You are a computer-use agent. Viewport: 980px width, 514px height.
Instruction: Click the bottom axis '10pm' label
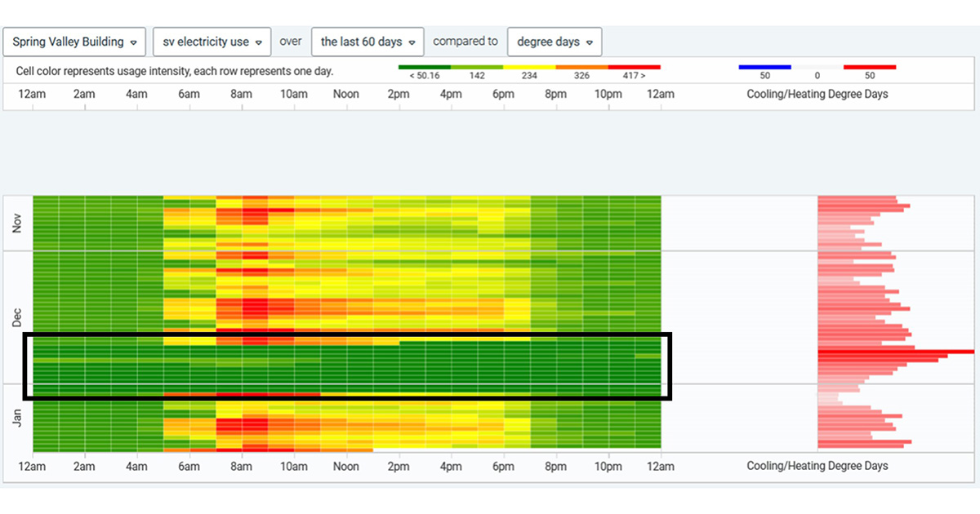(x=608, y=467)
